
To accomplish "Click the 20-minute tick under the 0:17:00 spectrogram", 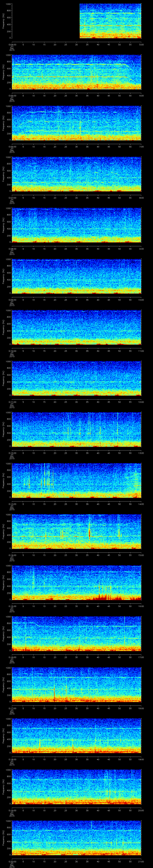I will 55,708.
